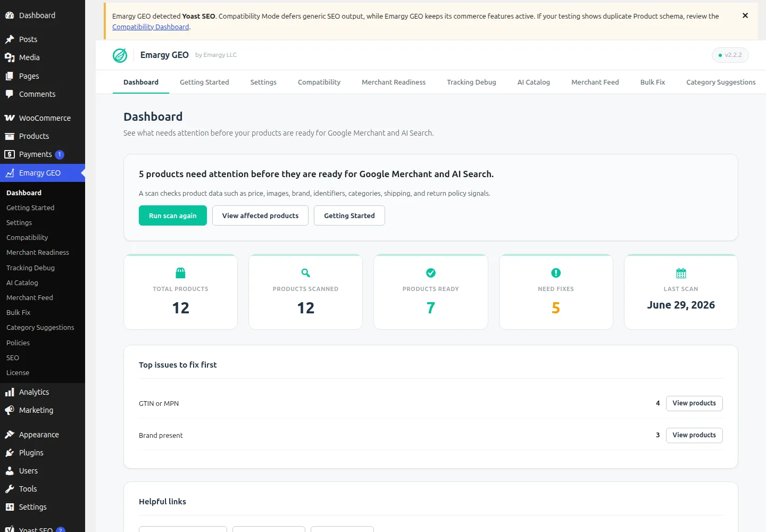Screen dimensions: 766x532
Task: Open the Category Suggestions tab
Action: pos(721,82)
